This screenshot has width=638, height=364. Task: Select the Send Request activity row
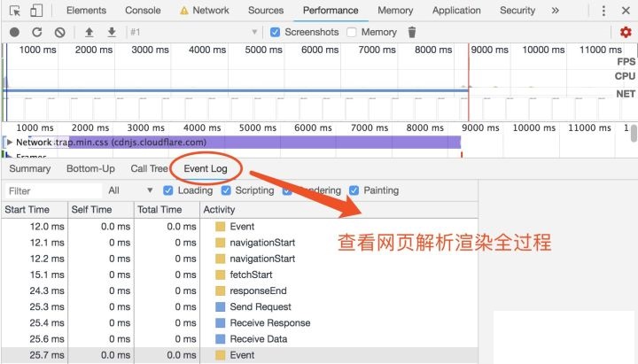(239, 307)
